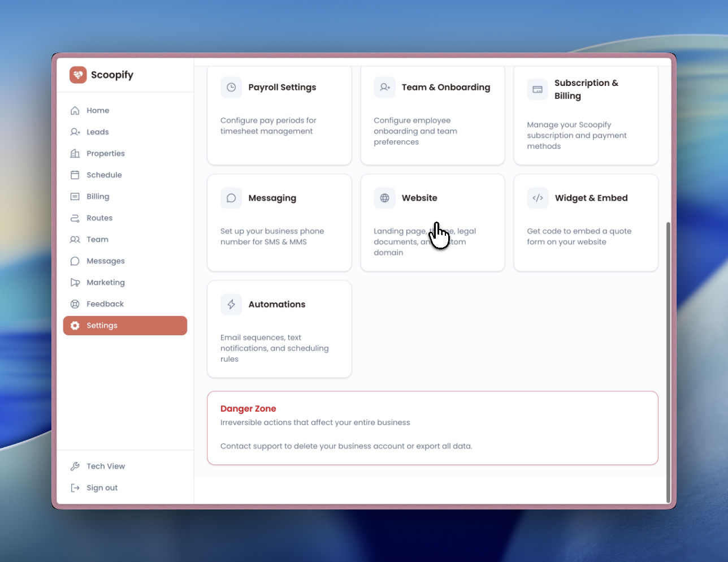Select the Home icon in sidebar
Image resolution: width=728 pixels, height=562 pixels.
[x=75, y=110]
